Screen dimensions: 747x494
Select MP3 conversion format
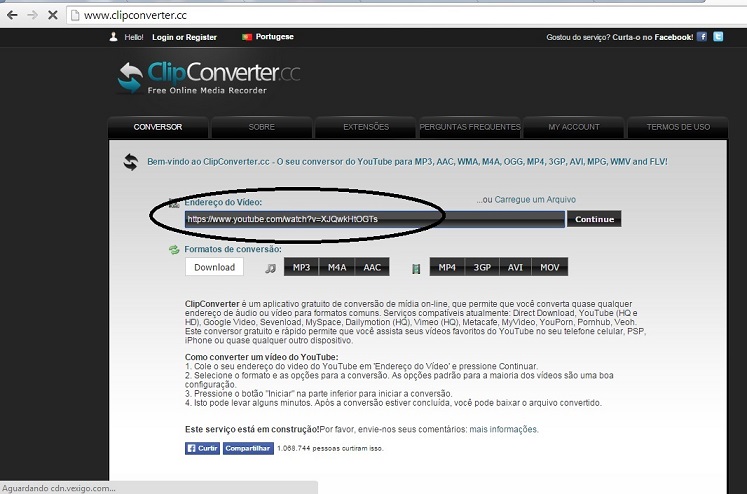coord(301,267)
